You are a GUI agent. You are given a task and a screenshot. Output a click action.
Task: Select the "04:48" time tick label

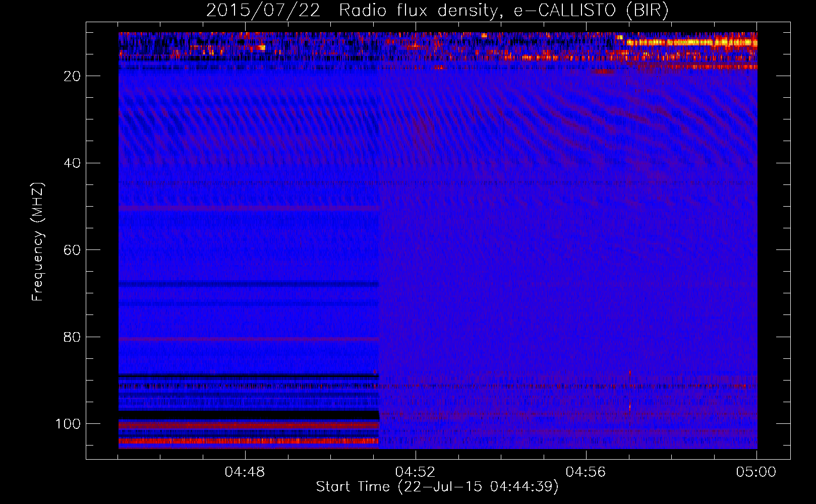[x=245, y=472]
